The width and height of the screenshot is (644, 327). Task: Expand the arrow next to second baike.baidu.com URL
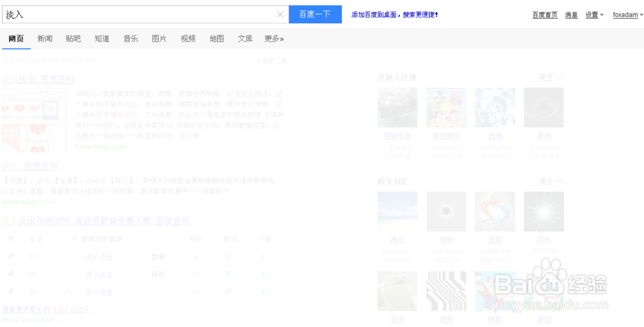coord(61,202)
